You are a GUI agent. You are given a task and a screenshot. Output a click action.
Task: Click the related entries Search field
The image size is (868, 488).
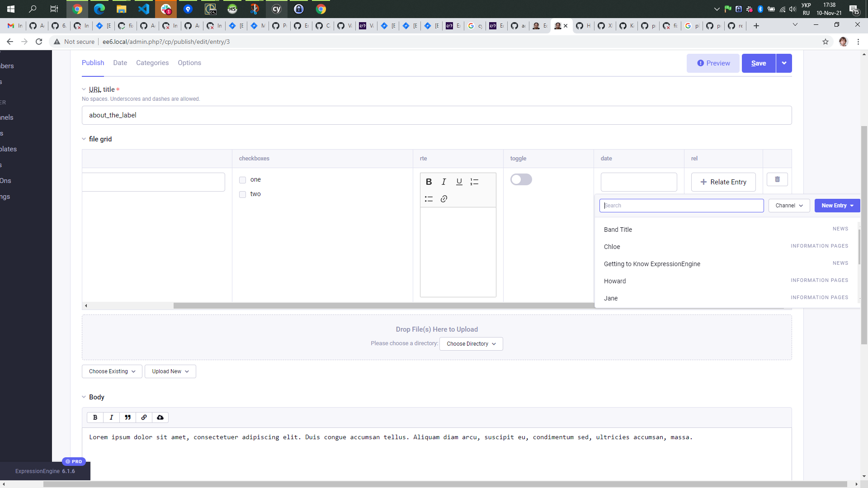(x=681, y=206)
